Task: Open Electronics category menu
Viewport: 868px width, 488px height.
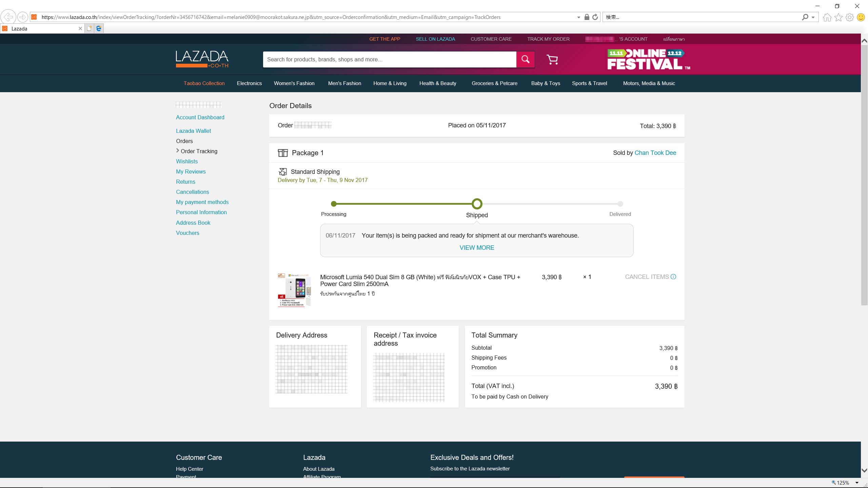Action: 249,83
